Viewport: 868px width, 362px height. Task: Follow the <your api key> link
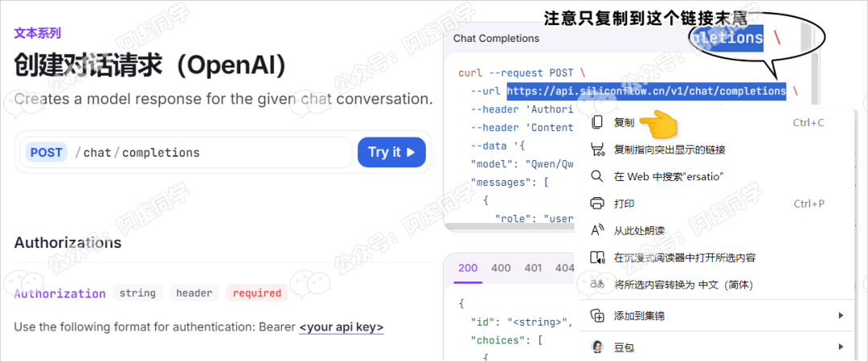click(341, 327)
